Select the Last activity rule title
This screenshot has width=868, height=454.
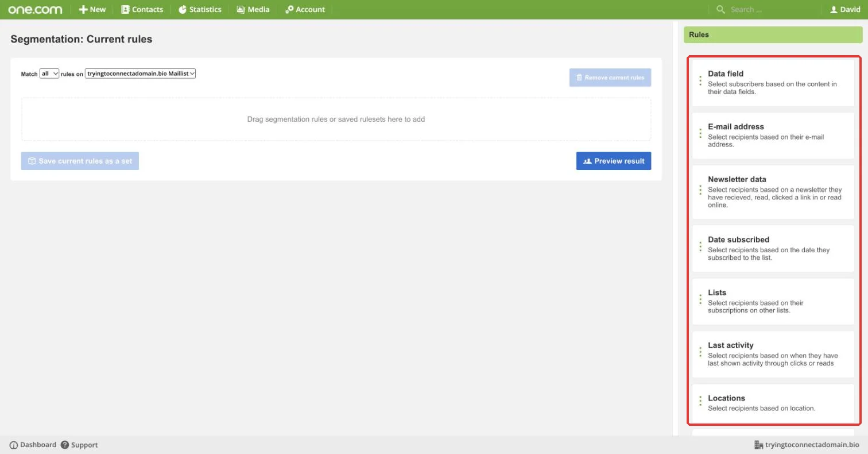click(x=730, y=345)
